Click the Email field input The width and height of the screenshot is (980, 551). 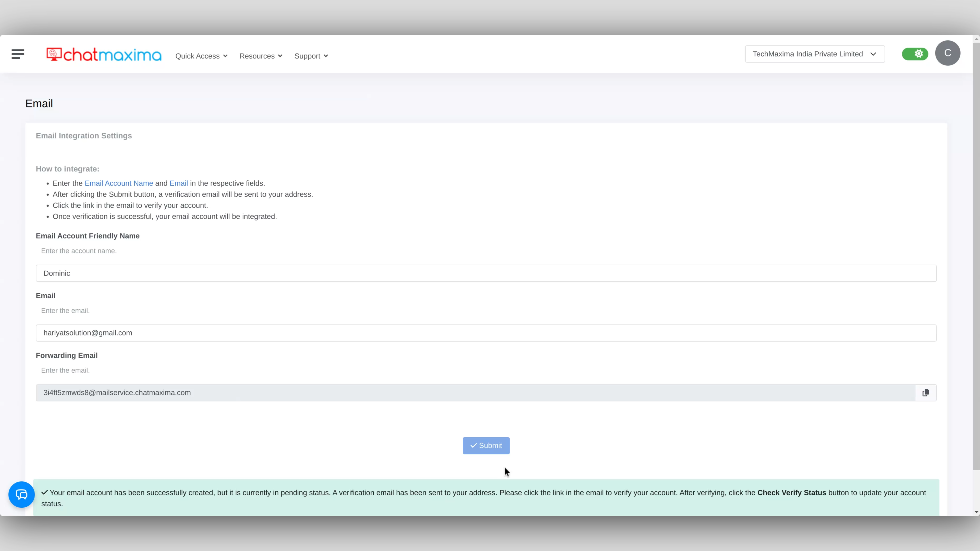click(x=486, y=332)
